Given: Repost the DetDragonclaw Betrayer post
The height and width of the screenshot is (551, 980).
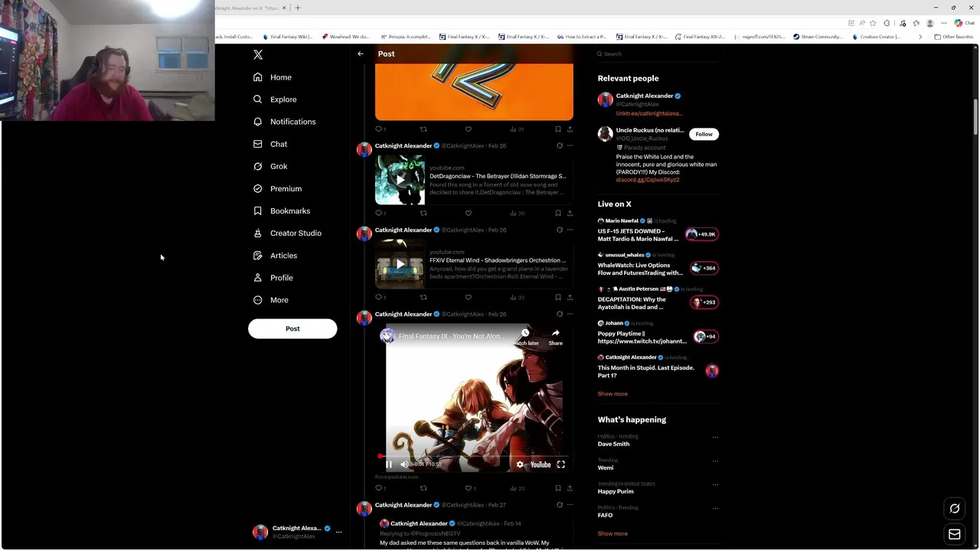Looking at the screenshot, I should coord(423,214).
